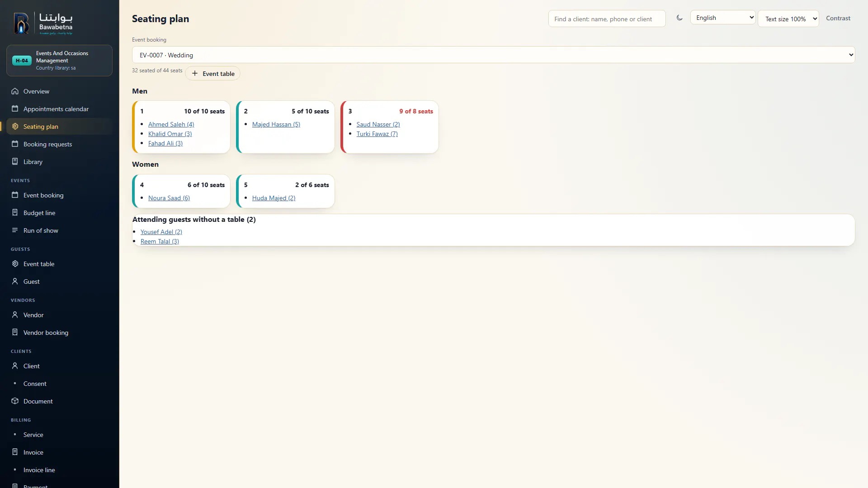The image size is (868, 488).
Task: Click '32 seated of 44 seats' summary
Action: click(x=157, y=70)
